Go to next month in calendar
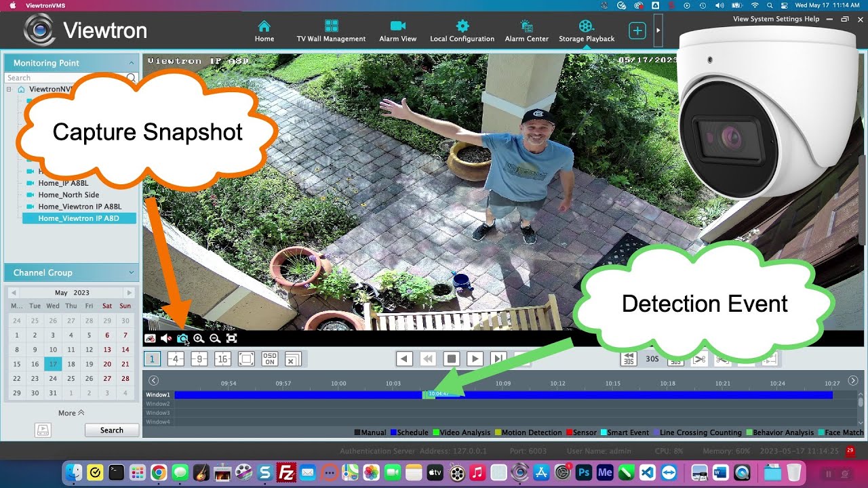 [129, 293]
